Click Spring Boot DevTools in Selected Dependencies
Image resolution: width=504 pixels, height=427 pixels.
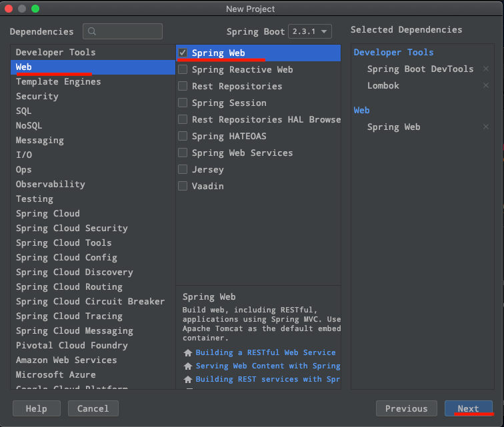click(x=421, y=69)
